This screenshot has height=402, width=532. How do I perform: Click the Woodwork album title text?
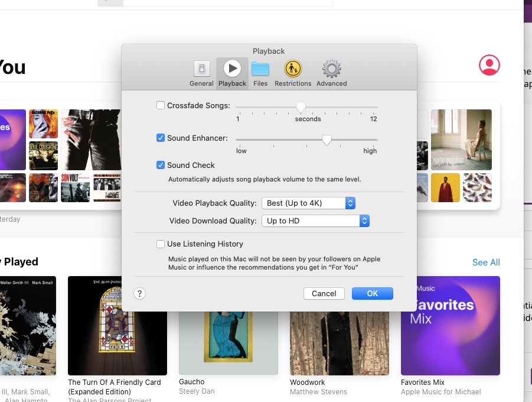pos(308,382)
